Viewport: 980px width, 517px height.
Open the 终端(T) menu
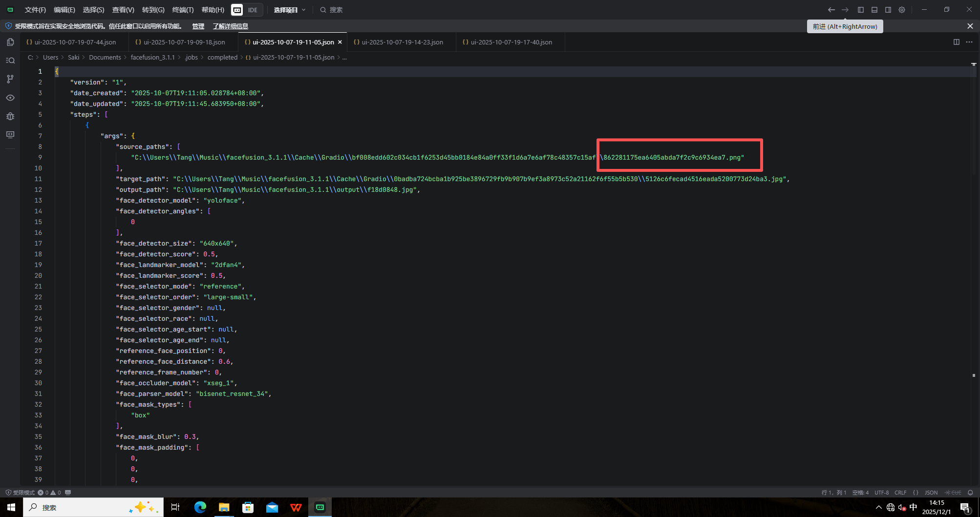click(183, 10)
